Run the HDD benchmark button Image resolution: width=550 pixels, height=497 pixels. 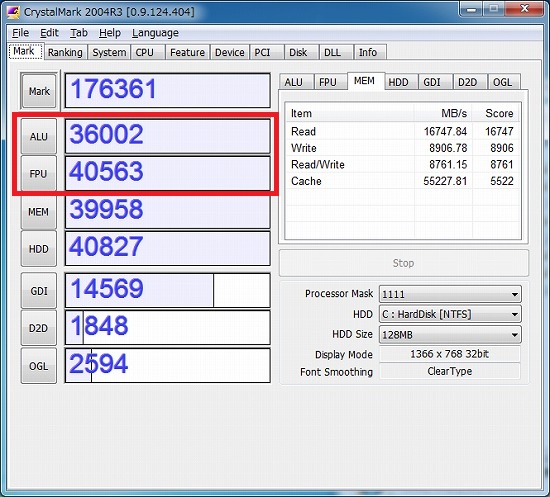[x=39, y=249]
